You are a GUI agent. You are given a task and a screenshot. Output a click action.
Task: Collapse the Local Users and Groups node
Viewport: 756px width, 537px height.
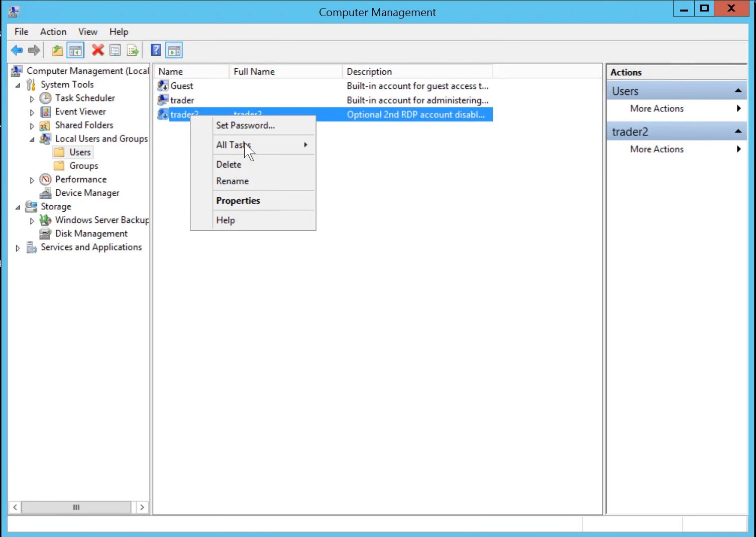point(32,139)
